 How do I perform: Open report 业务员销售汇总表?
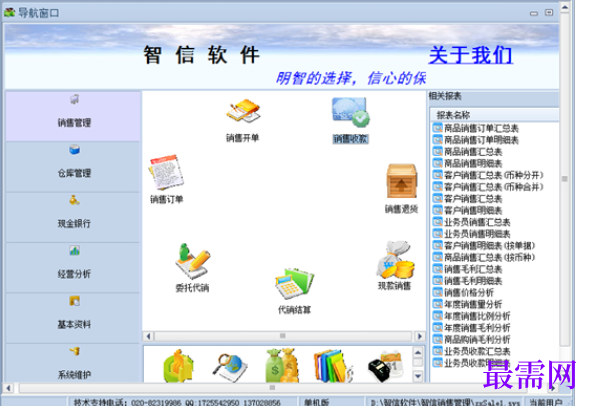click(x=477, y=222)
